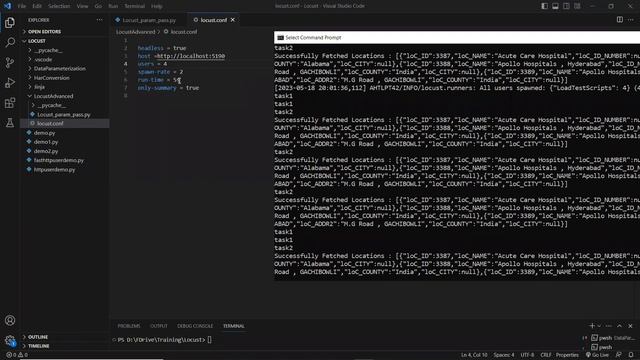
Task: Show errors and warnings in status bar
Action: click(x=17, y=355)
